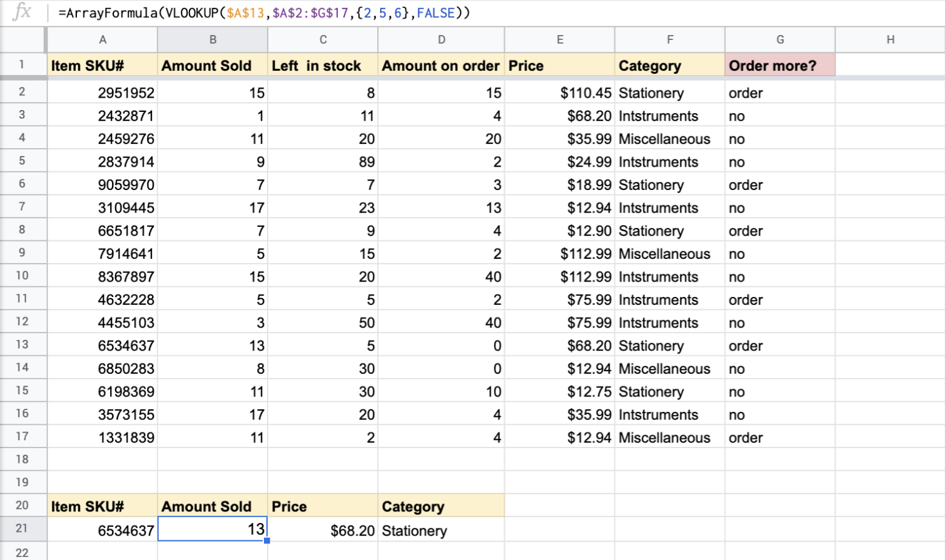Select column H header

890,39
